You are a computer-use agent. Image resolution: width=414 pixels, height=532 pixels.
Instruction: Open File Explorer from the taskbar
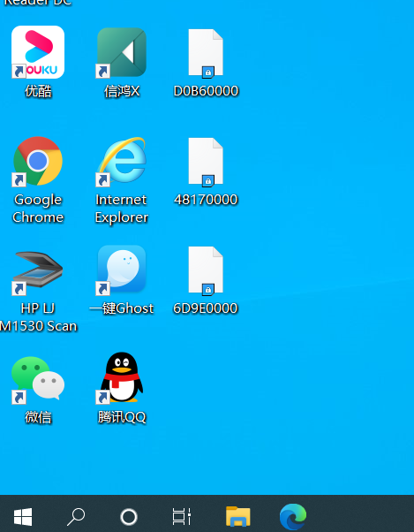[x=238, y=516]
